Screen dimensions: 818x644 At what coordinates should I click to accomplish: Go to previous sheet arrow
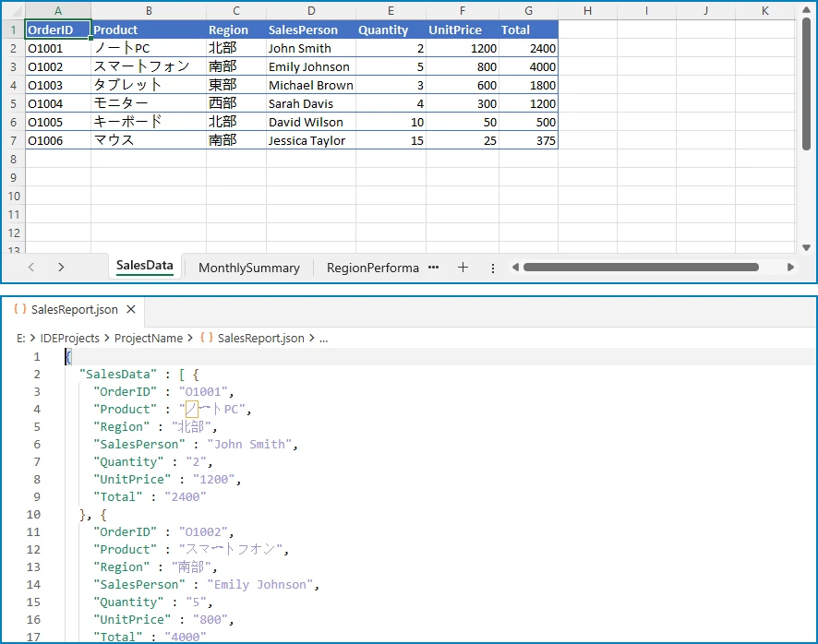tap(31, 267)
